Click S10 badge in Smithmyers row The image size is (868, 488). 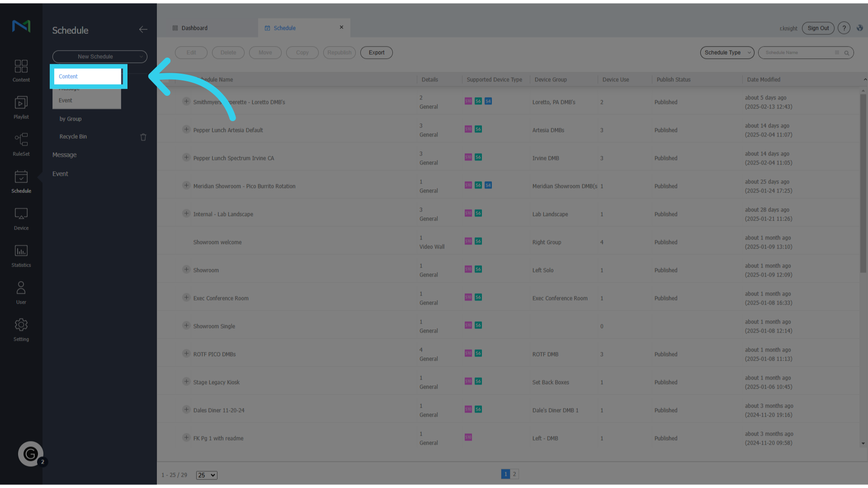click(x=468, y=101)
